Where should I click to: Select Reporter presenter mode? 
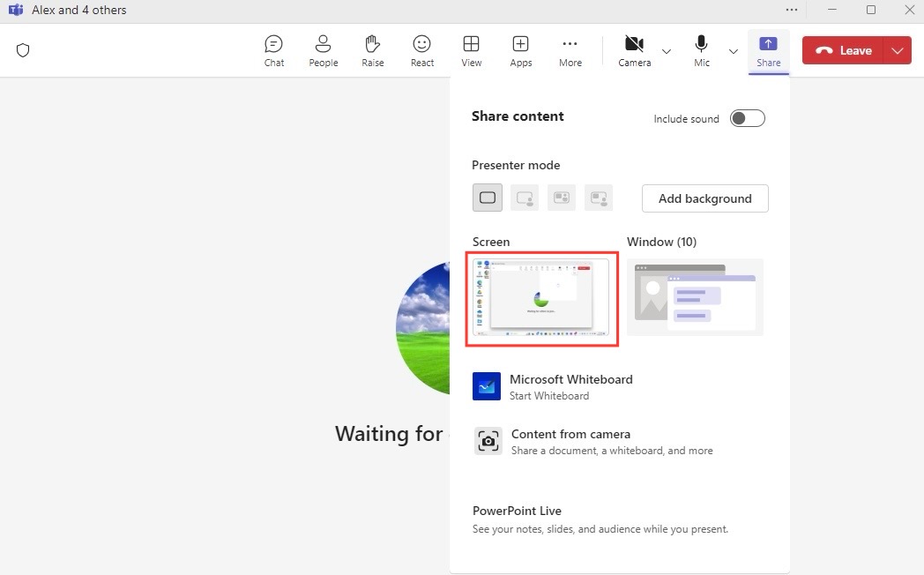coord(599,198)
